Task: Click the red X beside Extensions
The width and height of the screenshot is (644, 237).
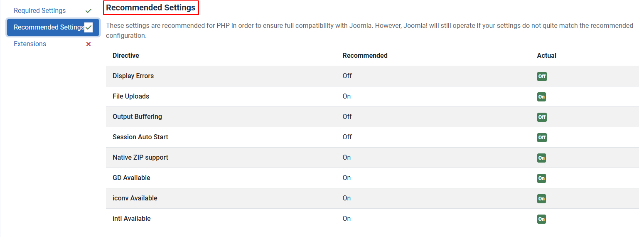Action: (x=88, y=44)
